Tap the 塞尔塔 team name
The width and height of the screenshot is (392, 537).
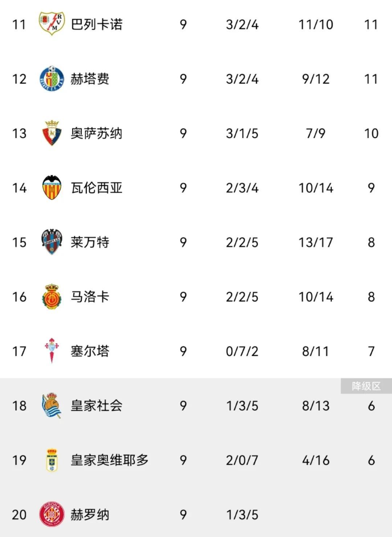[90, 351]
